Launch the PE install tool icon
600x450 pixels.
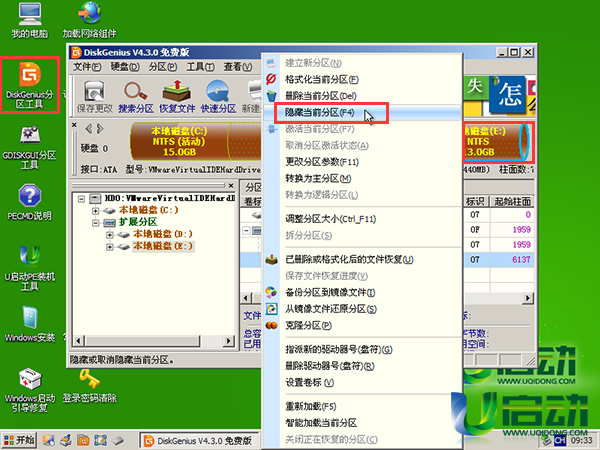pos(29,268)
